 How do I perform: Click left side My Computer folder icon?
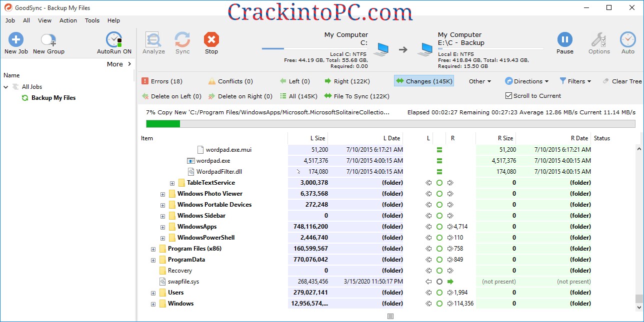381,49
